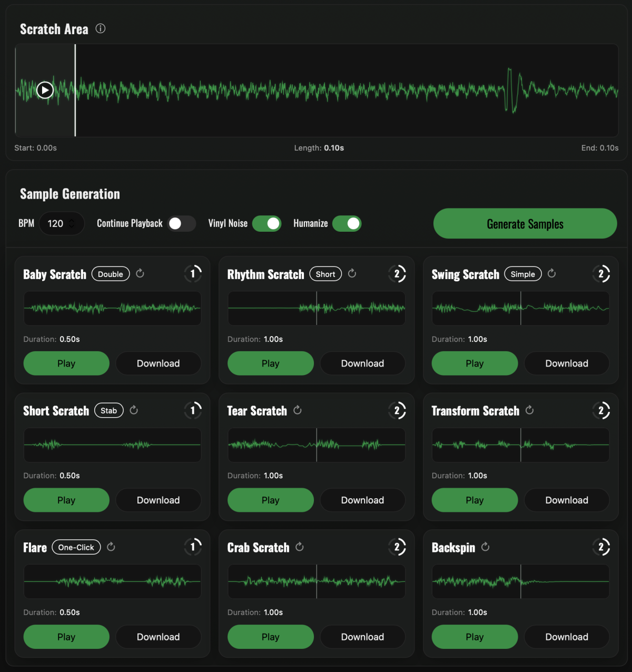The image size is (632, 672).
Task: Enable the Continue Playback toggle
Action: 182,224
